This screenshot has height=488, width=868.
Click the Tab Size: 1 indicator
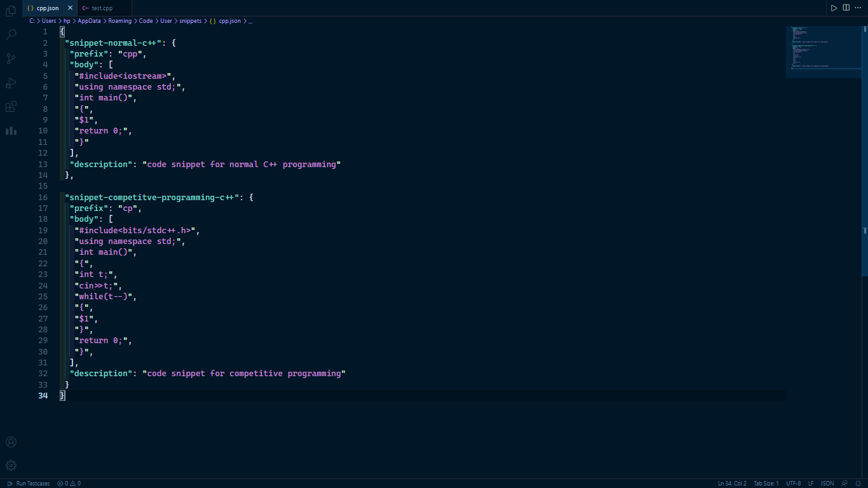pyautogui.click(x=766, y=484)
